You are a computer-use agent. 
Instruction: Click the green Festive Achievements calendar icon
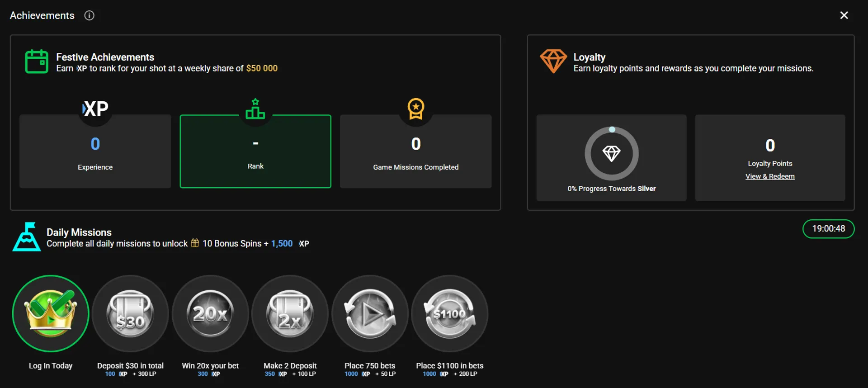click(x=37, y=62)
